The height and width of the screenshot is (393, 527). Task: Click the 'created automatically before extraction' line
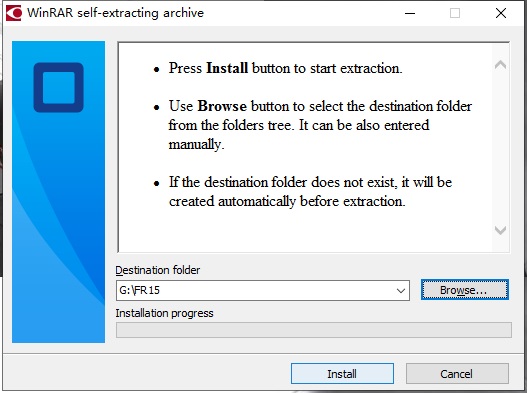point(287,201)
